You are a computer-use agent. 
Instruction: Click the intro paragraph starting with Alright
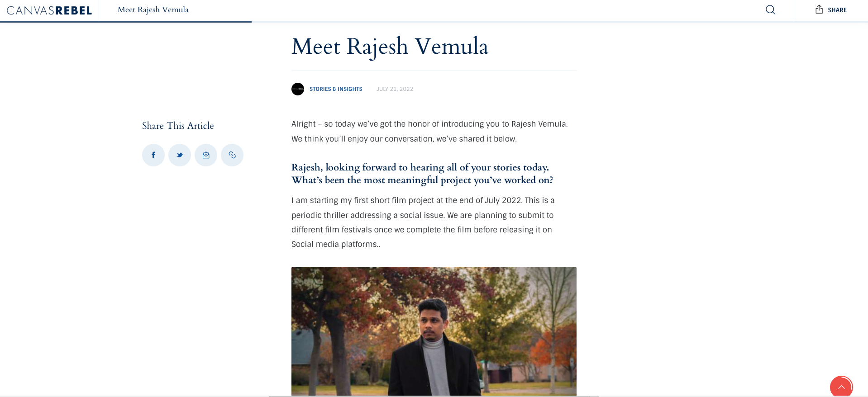click(x=429, y=131)
